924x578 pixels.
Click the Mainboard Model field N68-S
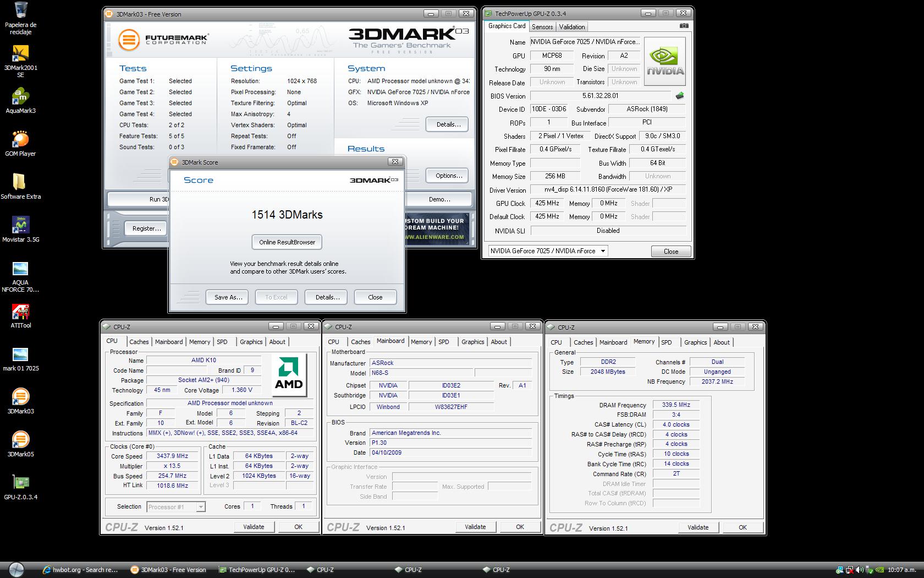[421, 373]
